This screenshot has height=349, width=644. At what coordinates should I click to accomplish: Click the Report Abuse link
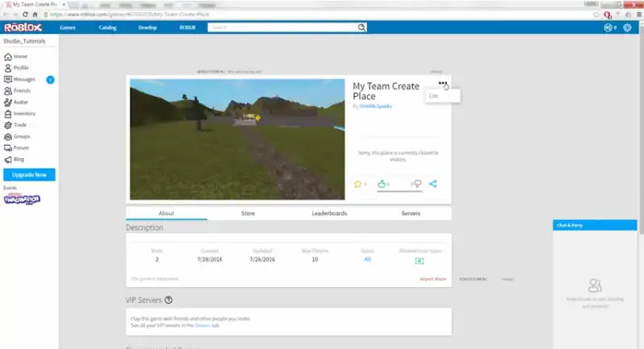pyautogui.click(x=433, y=279)
